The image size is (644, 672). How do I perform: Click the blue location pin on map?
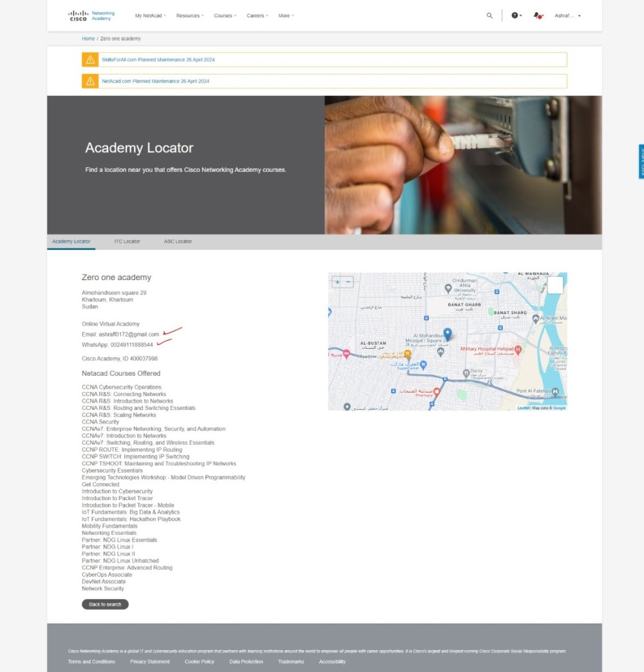tap(448, 333)
